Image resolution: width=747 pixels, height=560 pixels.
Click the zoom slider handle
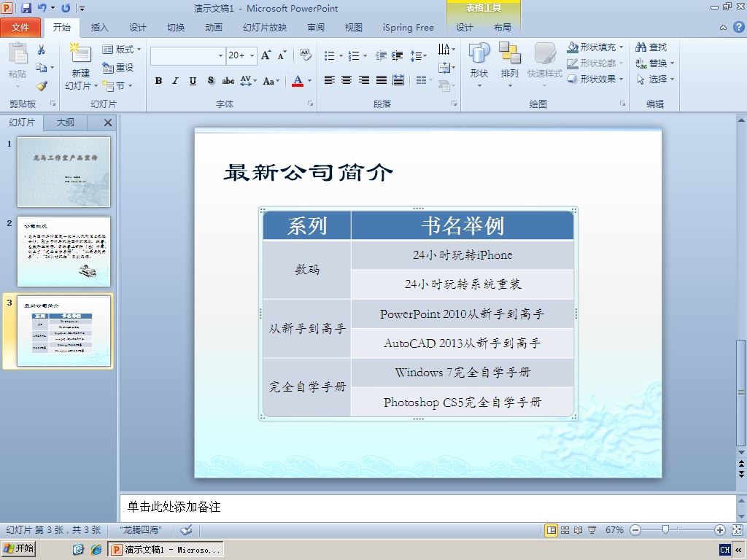665,529
